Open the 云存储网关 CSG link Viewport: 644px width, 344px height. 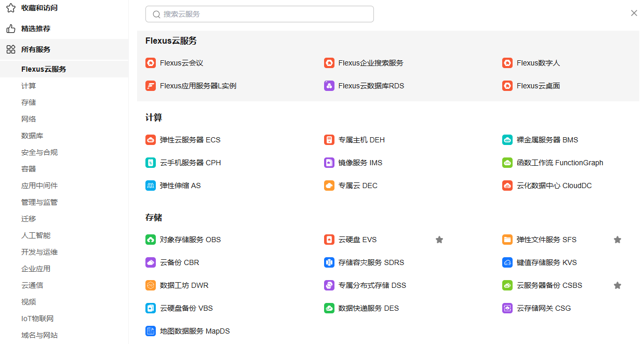544,308
